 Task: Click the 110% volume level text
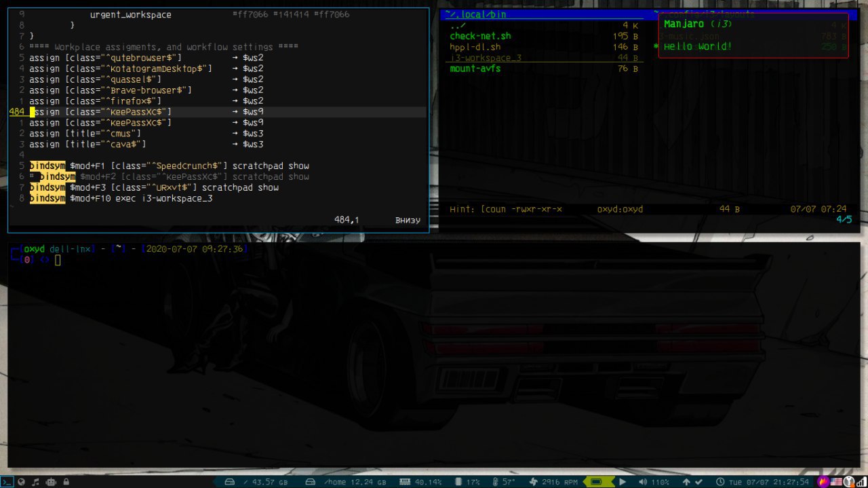(660, 482)
